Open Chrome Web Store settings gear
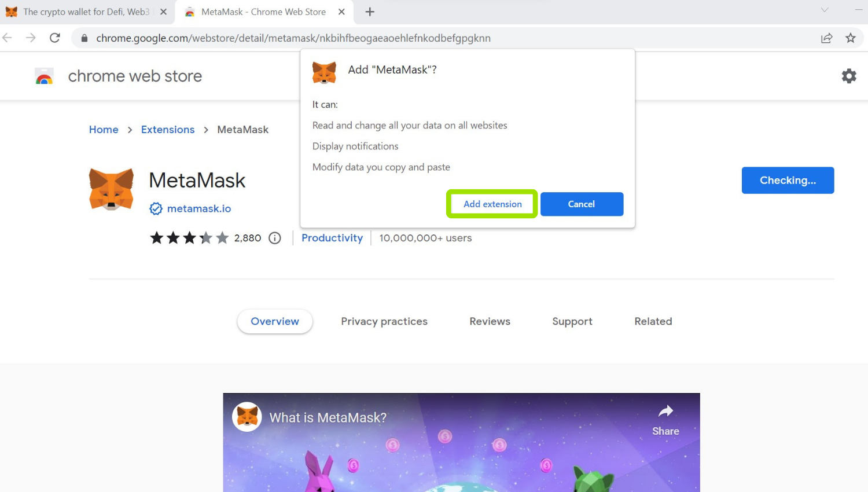 [849, 76]
